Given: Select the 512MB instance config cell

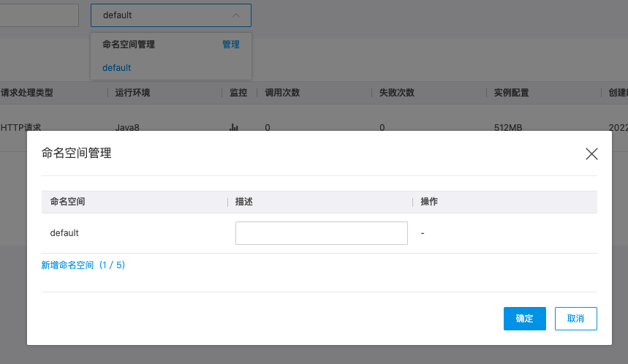Looking at the screenshot, I should coord(508,127).
